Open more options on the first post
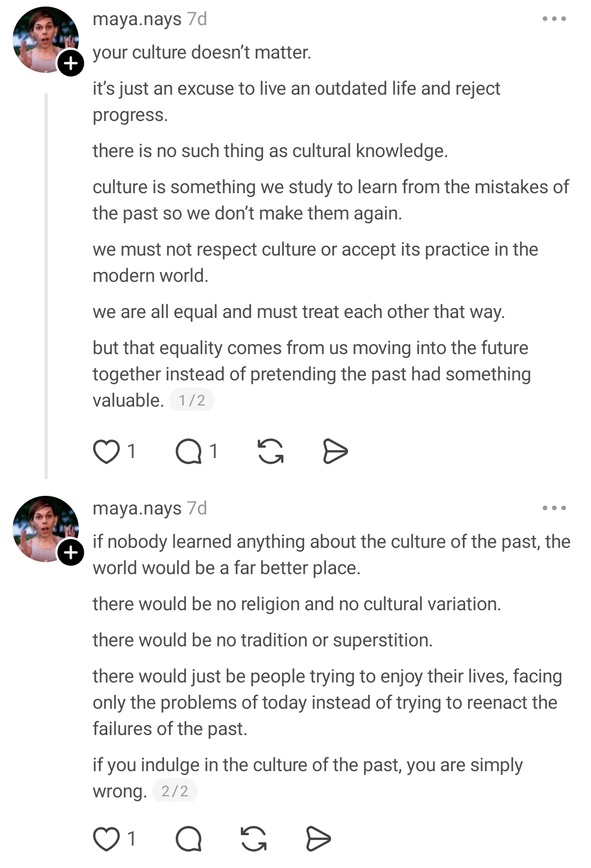The image size is (591, 868). coord(554,19)
